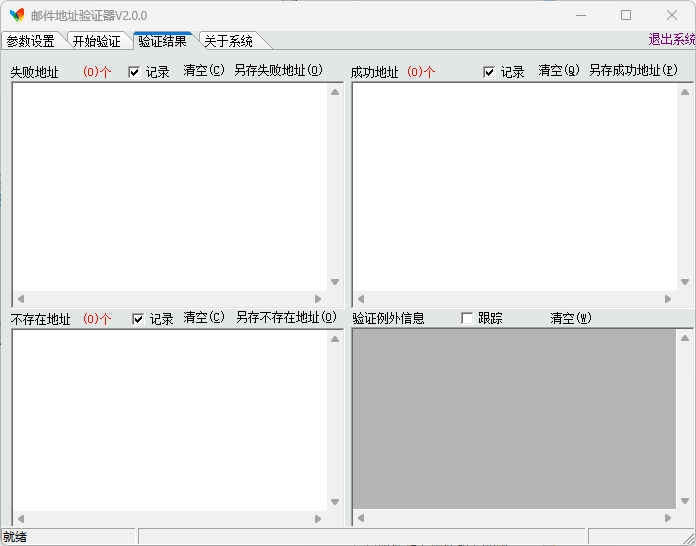Click 退出系统 link
The width and height of the screenshot is (696, 546).
672,40
